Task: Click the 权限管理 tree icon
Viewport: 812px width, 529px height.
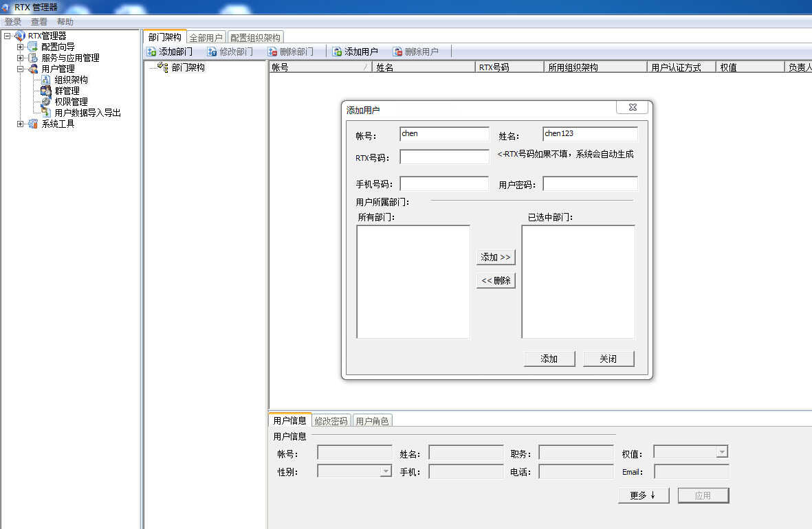Action: (x=45, y=102)
